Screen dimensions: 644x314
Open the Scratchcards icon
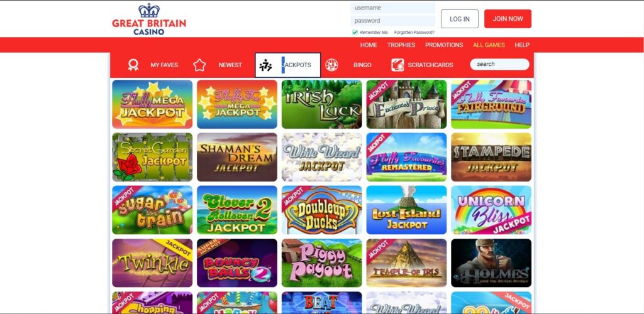pyautogui.click(x=397, y=65)
